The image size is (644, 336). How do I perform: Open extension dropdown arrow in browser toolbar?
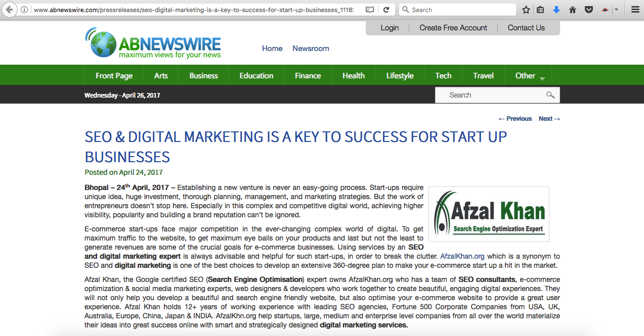pyautogui.click(x=616, y=10)
